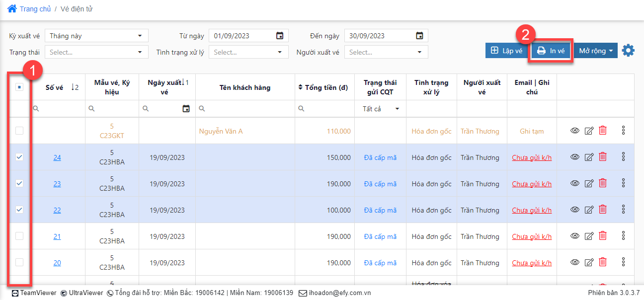
Task: Open the Kỳ xuất vé dropdown
Action: coord(96,36)
